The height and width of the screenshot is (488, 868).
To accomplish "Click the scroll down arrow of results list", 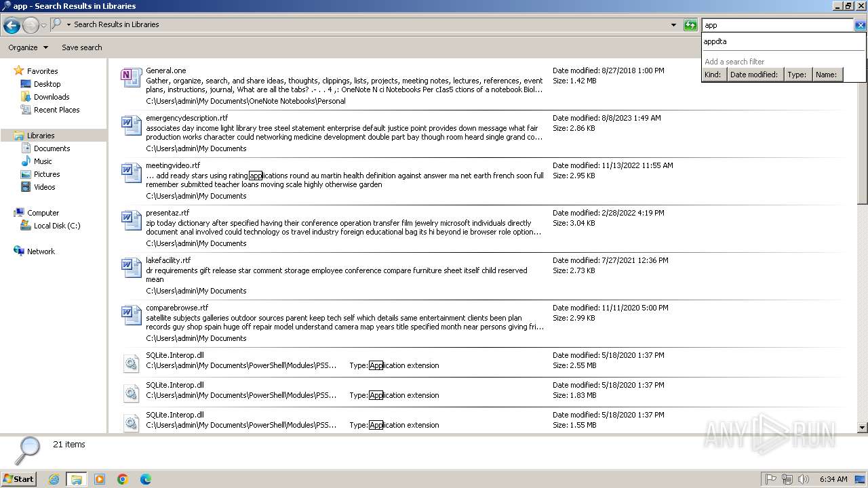I will point(863,428).
